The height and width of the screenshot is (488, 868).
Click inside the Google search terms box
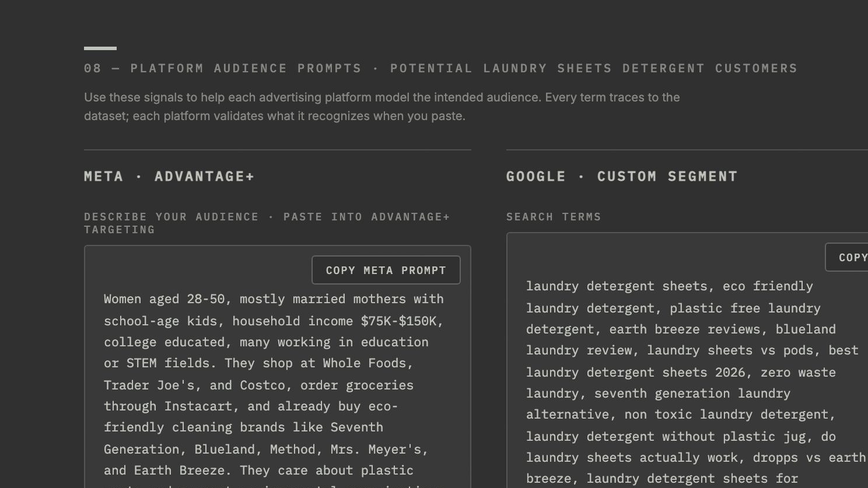tap(687, 360)
